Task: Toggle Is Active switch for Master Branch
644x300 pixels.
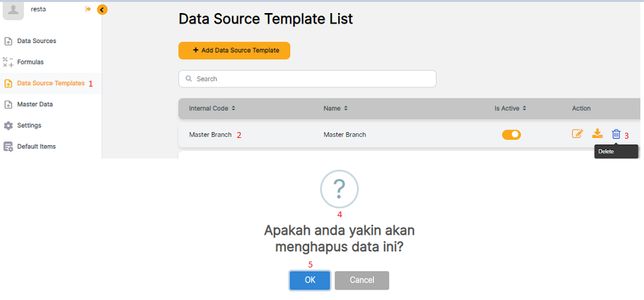Action: pyautogui.click(x=511, y=135)
